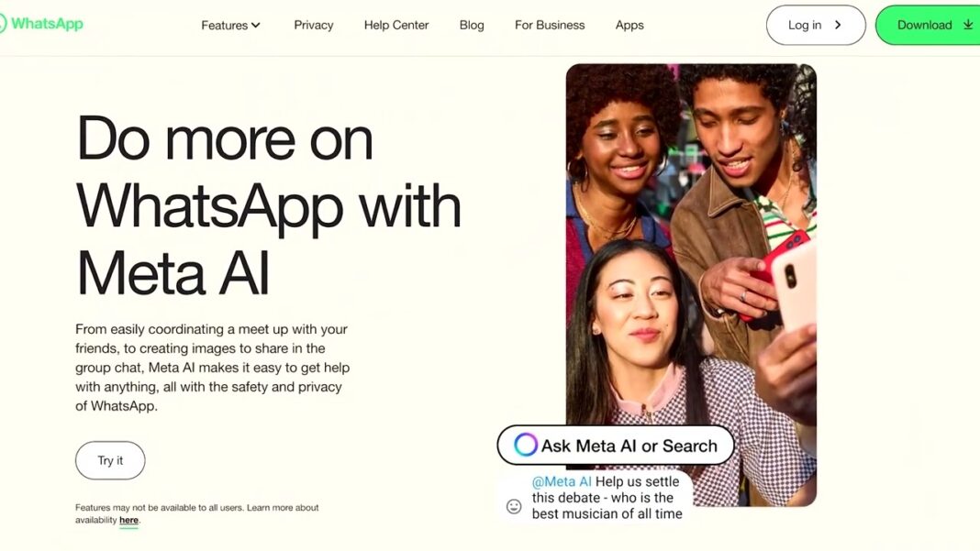Open the Privacy page
This screenshot has height=551, width=980.
point(314,25)
